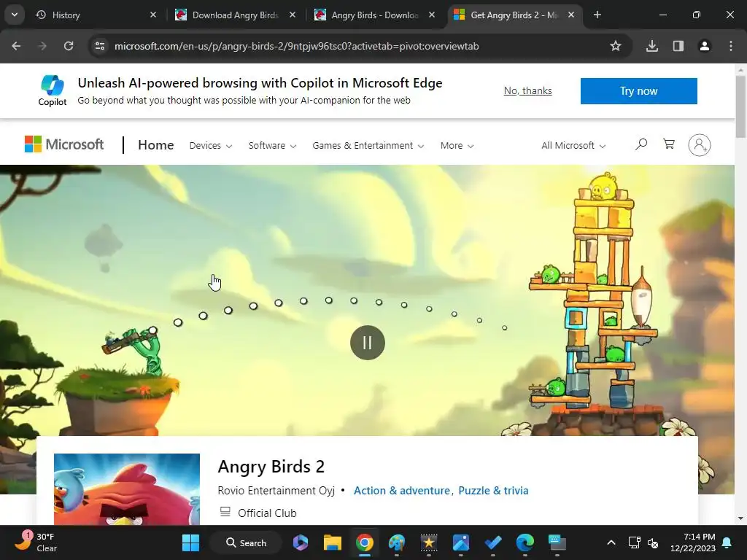Open the weather widget on taskbar
Image resolution: width=747 pixels, height=560 pixels.
pos(36,542)
